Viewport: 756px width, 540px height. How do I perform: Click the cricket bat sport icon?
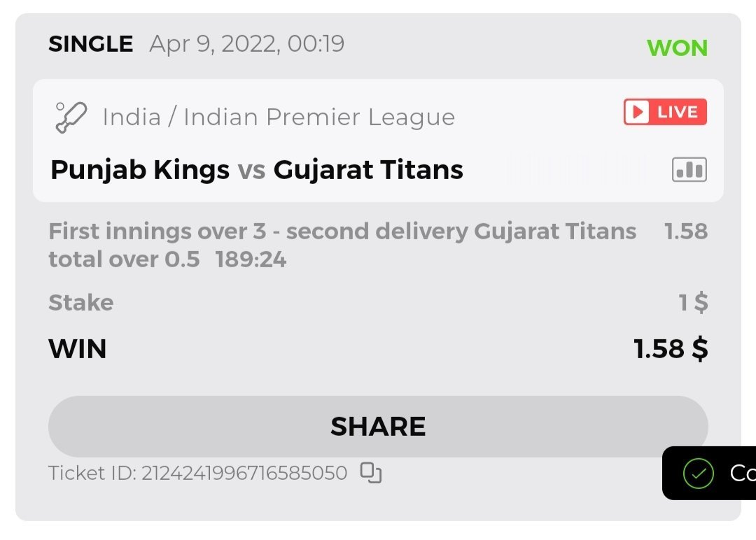70,117
